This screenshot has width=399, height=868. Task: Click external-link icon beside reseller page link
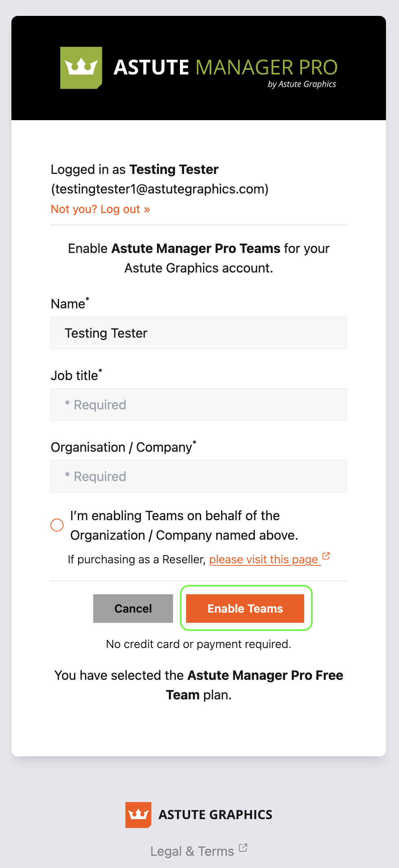click(x=326, y=556)
